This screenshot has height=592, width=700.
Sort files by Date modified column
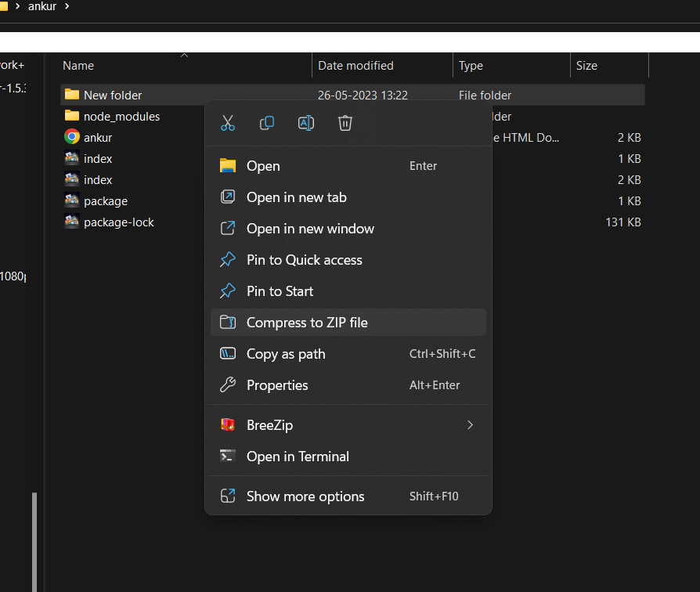[x=355, y=66]
